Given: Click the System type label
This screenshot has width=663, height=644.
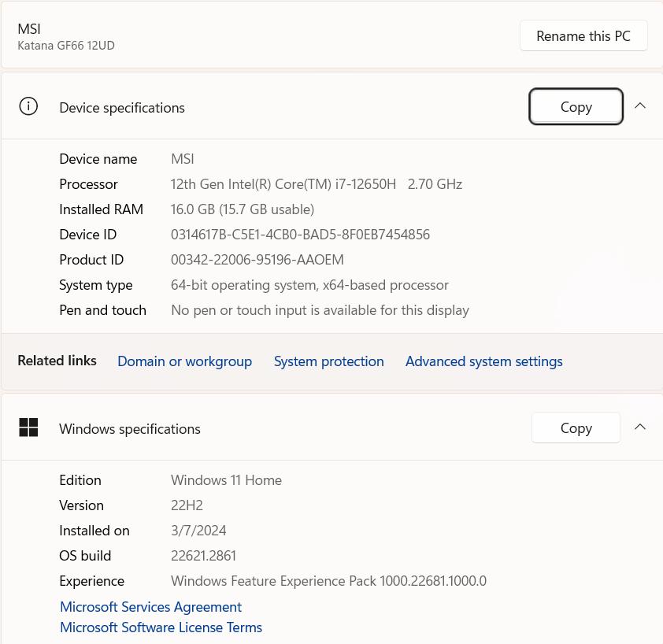Looking at the screenshot, I should tap(96, 286).
